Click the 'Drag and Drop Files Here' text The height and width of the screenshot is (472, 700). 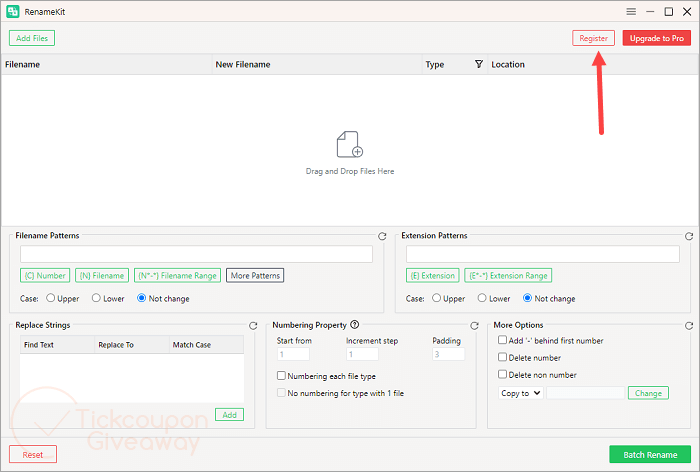click(x=350, y=171)
